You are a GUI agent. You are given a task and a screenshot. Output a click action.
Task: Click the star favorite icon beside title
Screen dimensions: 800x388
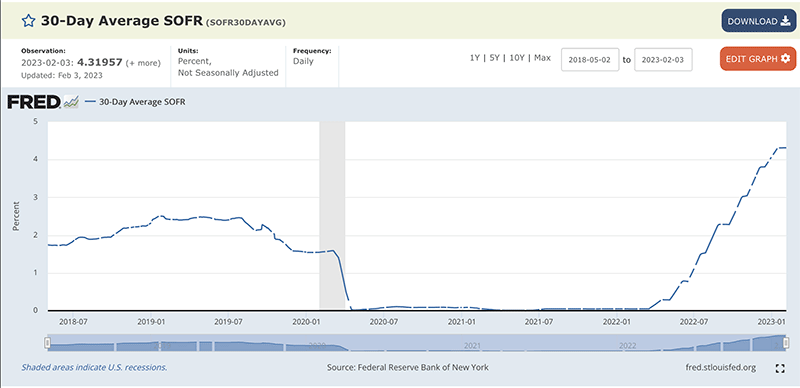[x=29, y=21]
